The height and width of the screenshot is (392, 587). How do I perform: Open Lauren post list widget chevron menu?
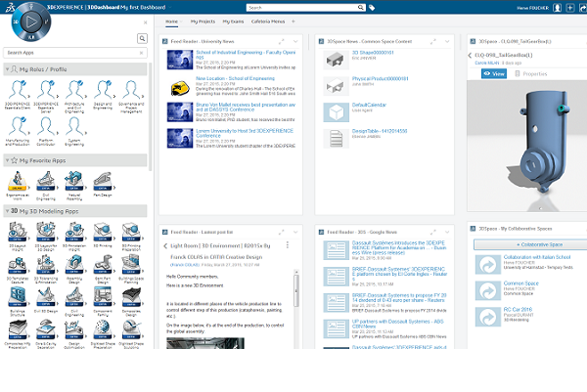coord(295,232)
